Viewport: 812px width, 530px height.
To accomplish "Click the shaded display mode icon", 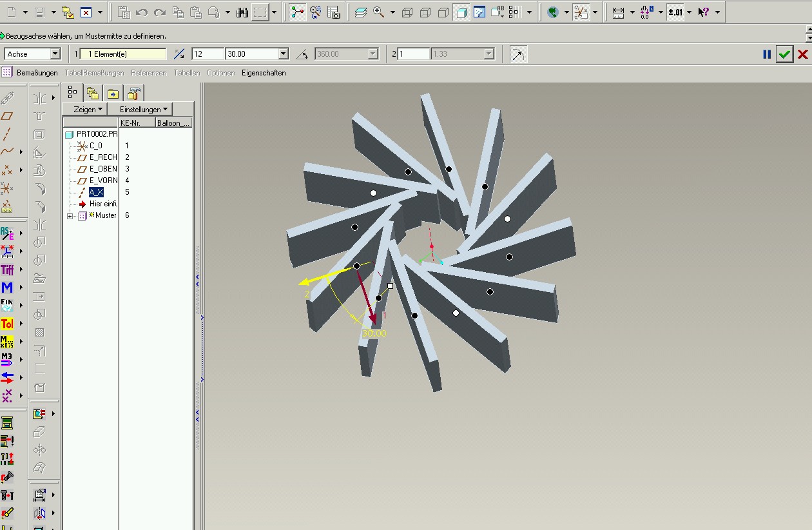I will (x=461, y=12).
